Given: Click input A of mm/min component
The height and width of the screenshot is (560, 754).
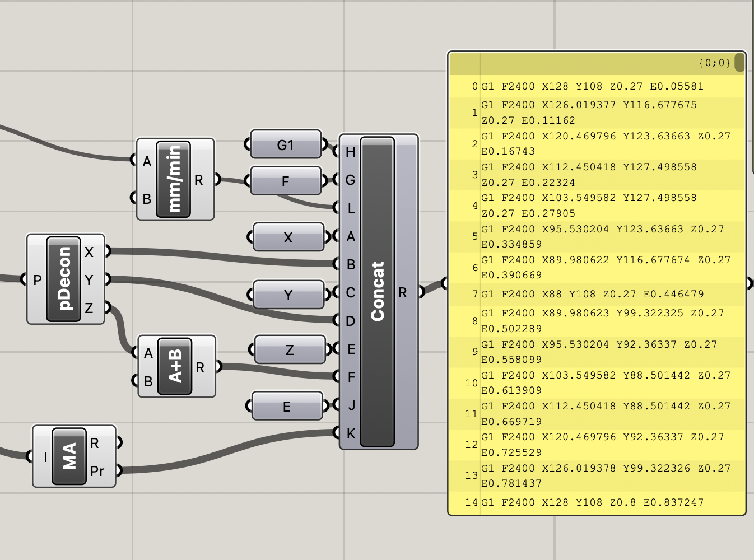Looking at the screenshot, I should coord(147,161).
